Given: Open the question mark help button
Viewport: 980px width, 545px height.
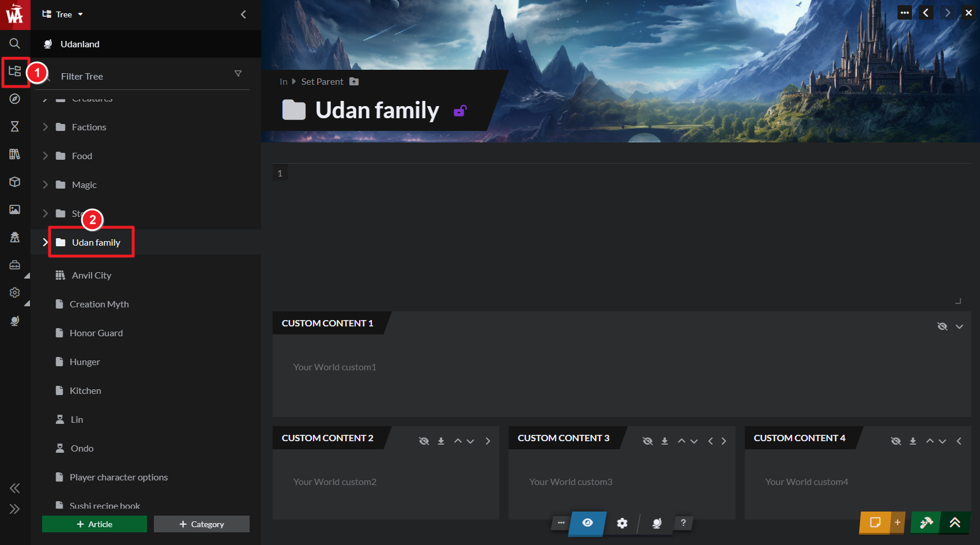Looking at the screenshot, I should click(683, 523).
